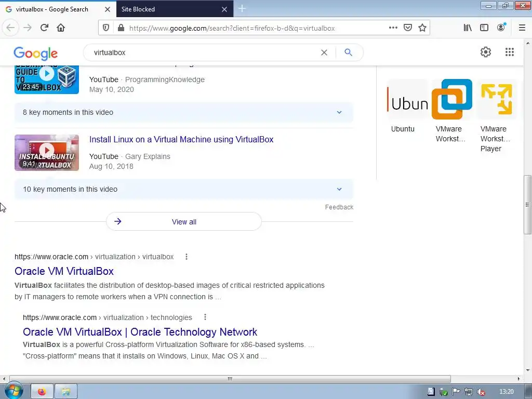This screenshot has height=399, width=532.
Task: Expand 10 key moments in this video
Action: (183, 189)
